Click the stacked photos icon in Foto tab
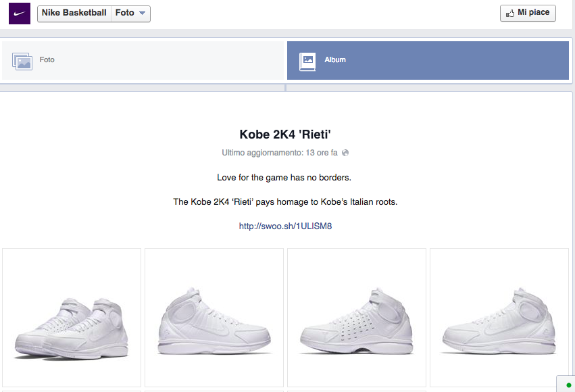Image resolution: width=575 pixels, height=392 pixels. tap(22, 61)
